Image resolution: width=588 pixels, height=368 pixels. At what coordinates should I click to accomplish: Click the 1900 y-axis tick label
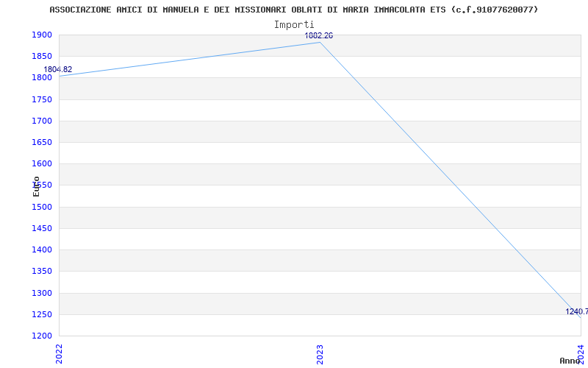[42, 35]
